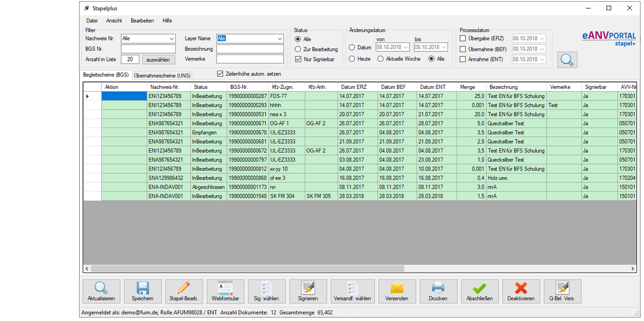The image size is (644, 321).
Task: Open the Nachweis Nr. dropdown
Action: [x=172, y=38]
